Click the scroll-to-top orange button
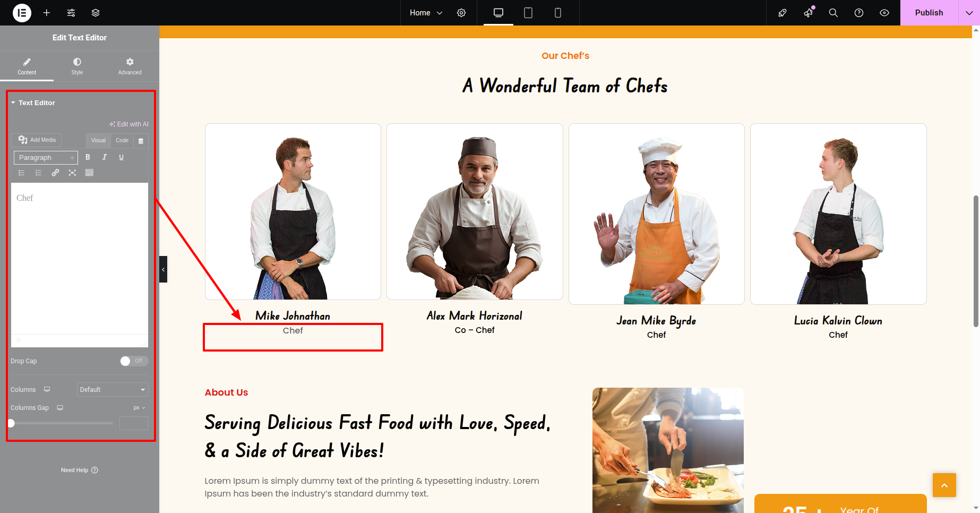The height and width of the screenshot is (513, 980). point(944,485)
